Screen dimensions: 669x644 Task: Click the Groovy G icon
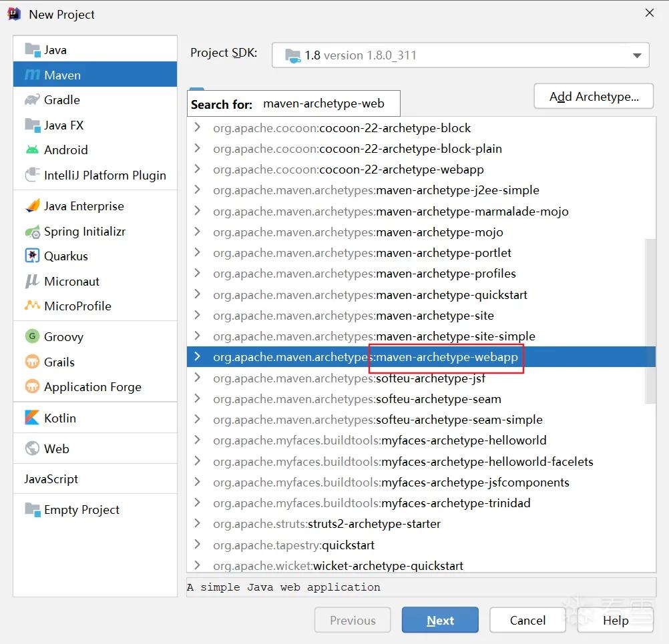33,336
